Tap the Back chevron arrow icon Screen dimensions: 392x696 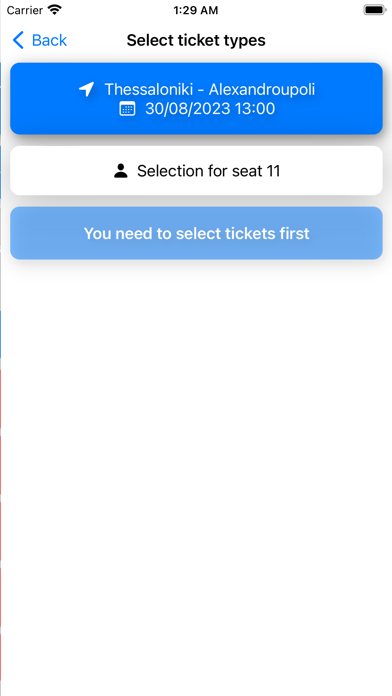tap(18, 40)
